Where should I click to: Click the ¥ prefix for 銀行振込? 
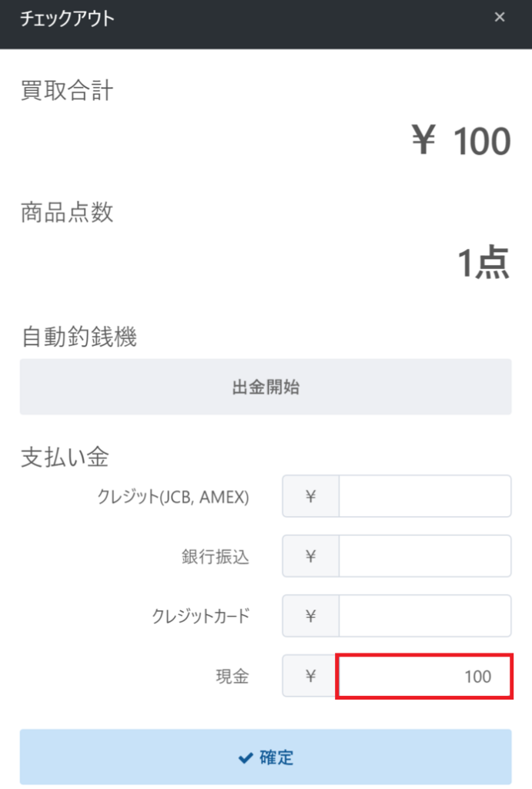(x=311, y=556)
